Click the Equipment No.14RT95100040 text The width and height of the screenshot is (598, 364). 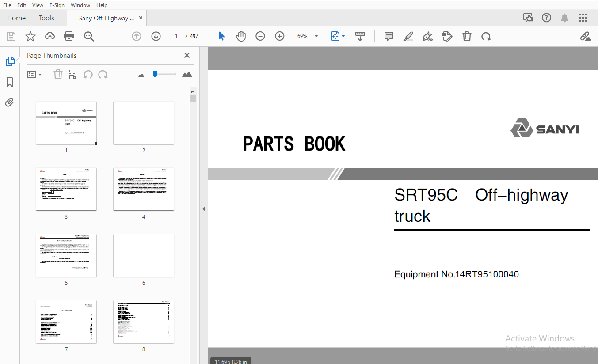coord(457,274)
